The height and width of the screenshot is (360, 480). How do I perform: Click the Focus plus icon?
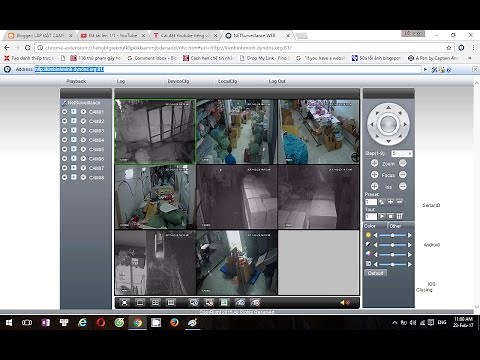[x=374, y=175]
